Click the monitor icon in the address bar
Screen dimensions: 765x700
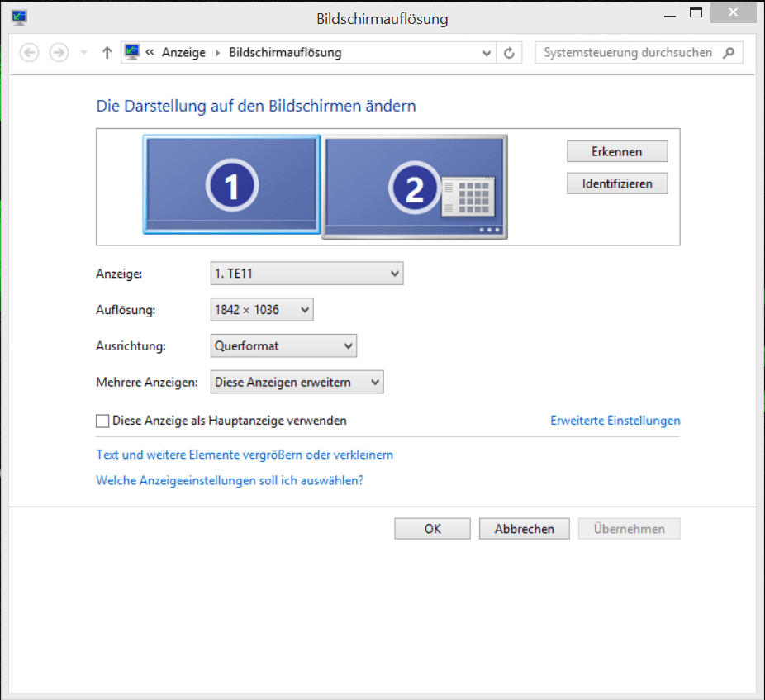click(131, 52)
